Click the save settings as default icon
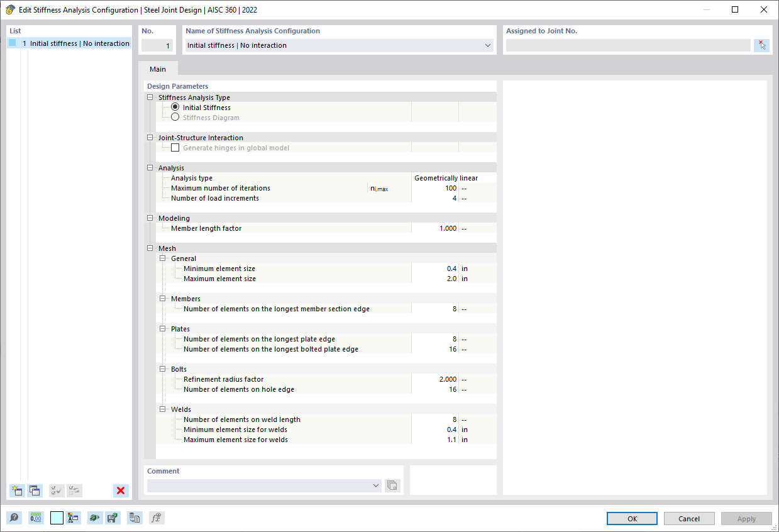The image size is (779, 532). (x=113, y=518)
